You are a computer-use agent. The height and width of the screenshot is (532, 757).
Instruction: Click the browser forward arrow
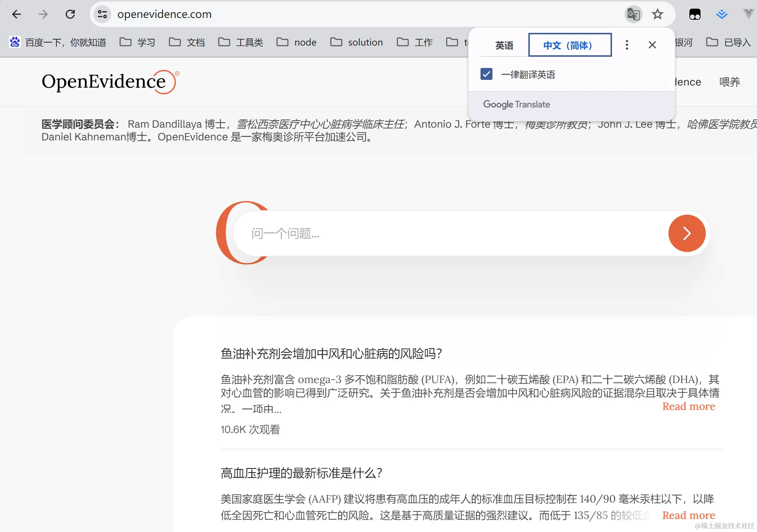pyautogui.click(x=43, y=14)
